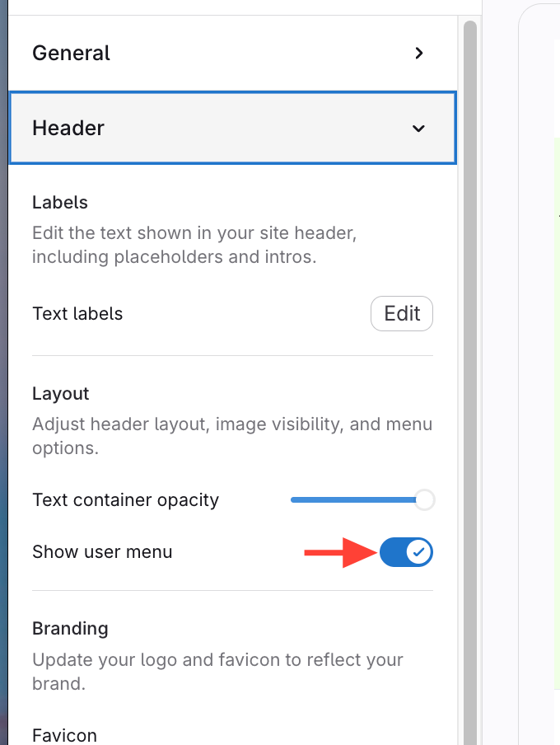
Task: Click the "Show user menu" label text
Action: coord(102,552)
